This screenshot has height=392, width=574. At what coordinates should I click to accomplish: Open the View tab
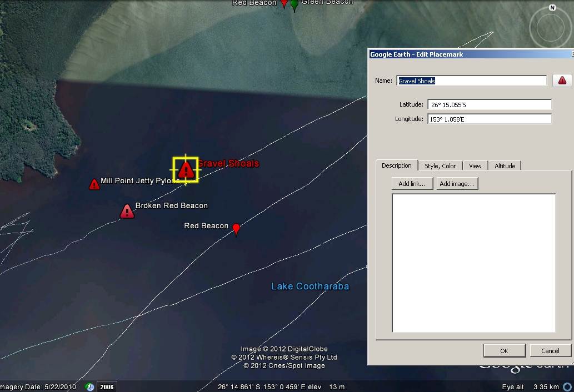475,165
